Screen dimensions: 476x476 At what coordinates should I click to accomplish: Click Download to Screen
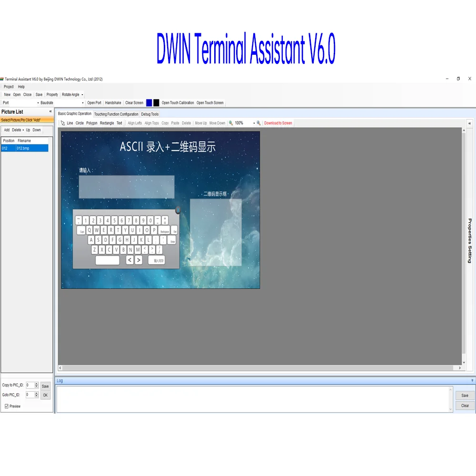[278, 123]
